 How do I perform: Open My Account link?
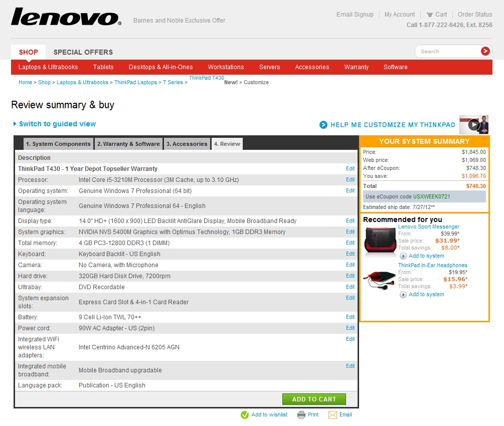(400, 15)
